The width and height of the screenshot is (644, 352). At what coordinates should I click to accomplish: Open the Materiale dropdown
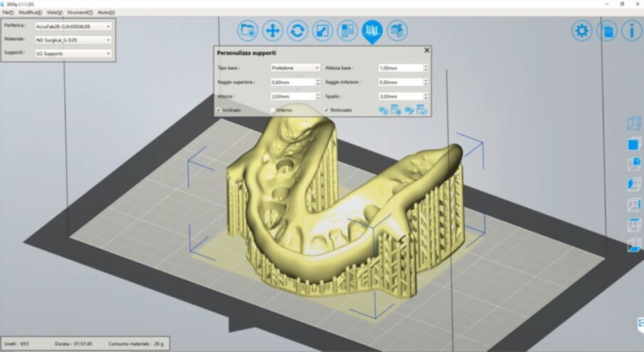73,39
